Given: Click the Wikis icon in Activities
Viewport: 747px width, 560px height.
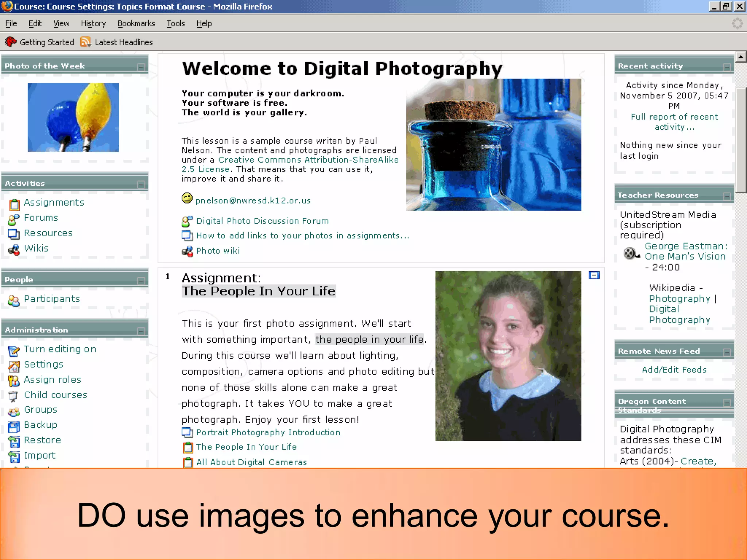Looking at the screenshot, I should (x=14, y=250).
